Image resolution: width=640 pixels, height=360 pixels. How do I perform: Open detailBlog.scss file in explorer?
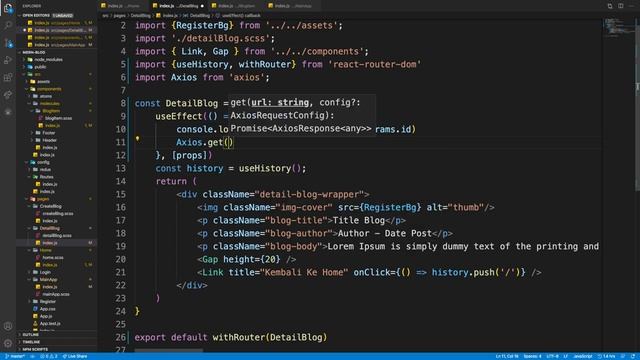click(57, 236)
